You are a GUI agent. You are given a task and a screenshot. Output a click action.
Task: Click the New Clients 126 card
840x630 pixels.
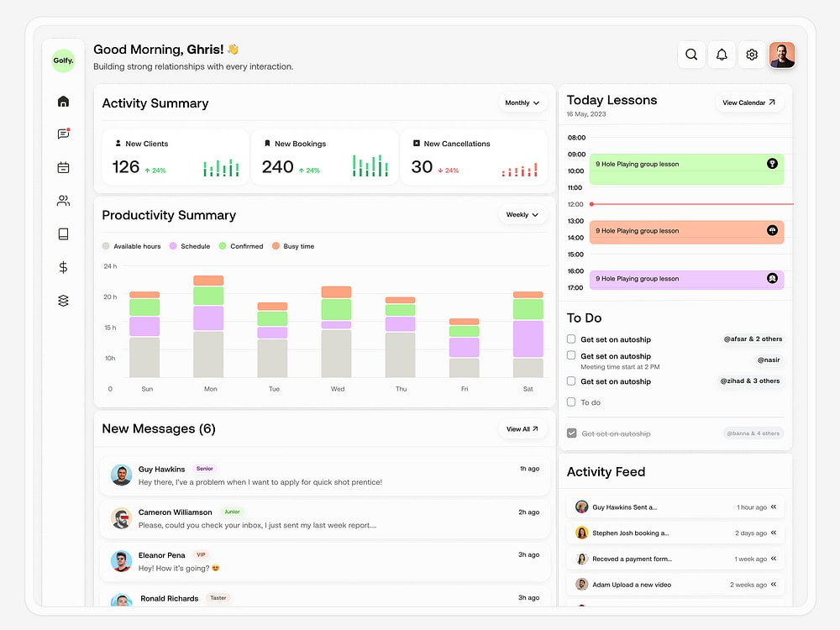point(176,157)
